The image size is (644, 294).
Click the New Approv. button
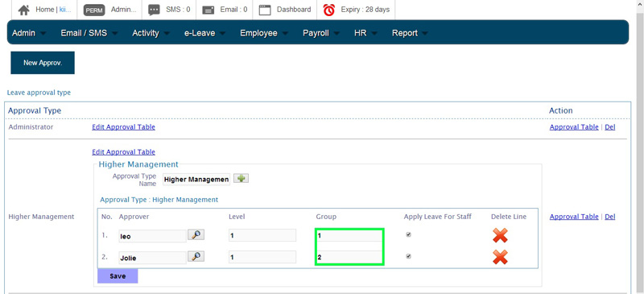(x=43, y=63)
